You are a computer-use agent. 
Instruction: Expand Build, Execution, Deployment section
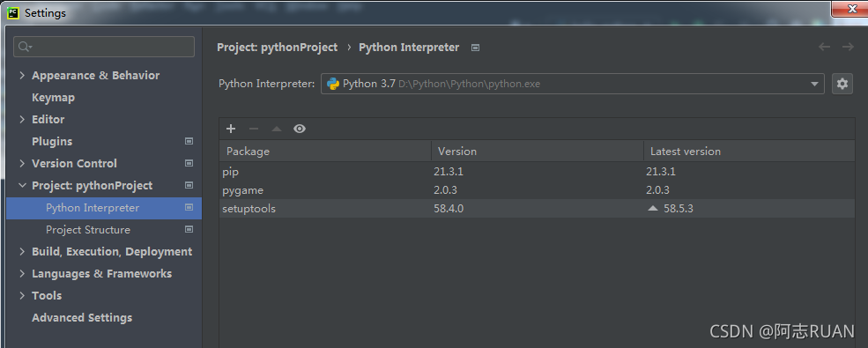[x=22, y=252]
